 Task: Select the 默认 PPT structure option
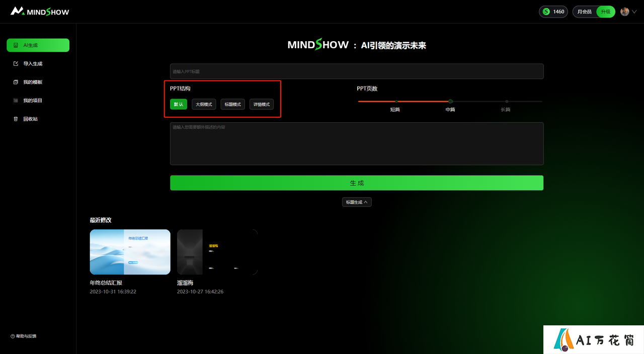click(179, 104)
